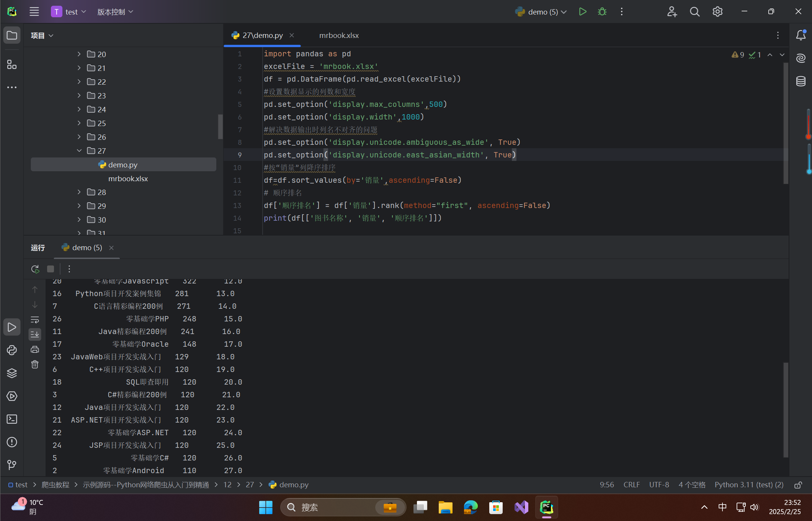Clear all run console output

pos(35,364)
